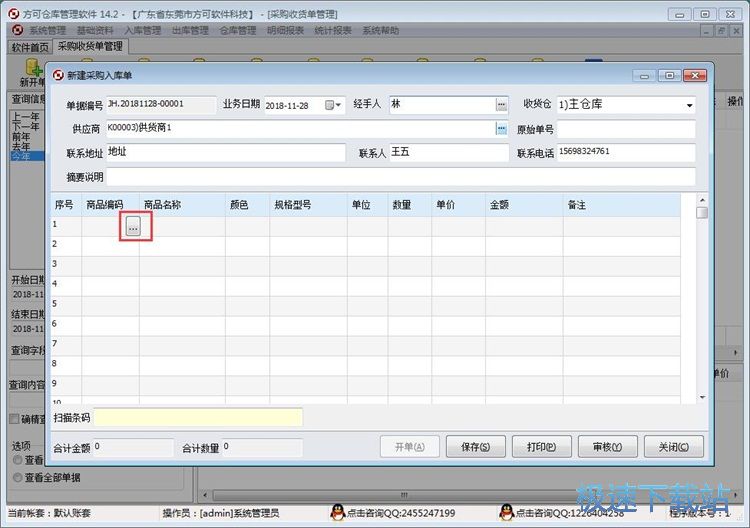Click the 打印(P) button
Viewport: 750px width, 528px height.
541,447
